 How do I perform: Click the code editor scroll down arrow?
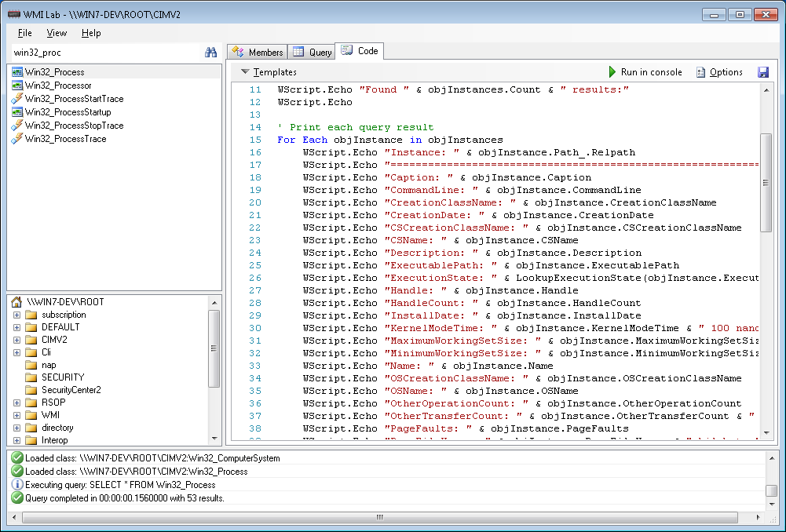click(766, 433)
